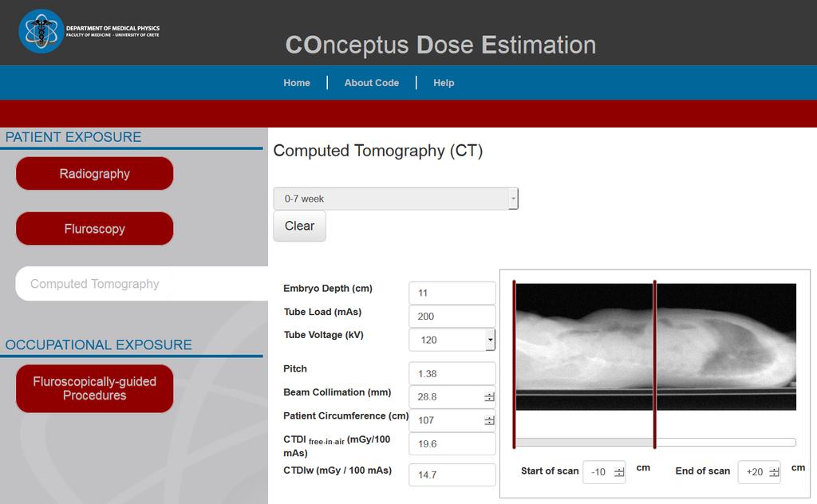Click the Patient Circumference (cm) label
Screen dimensions: 817x504
coord(346,415)
